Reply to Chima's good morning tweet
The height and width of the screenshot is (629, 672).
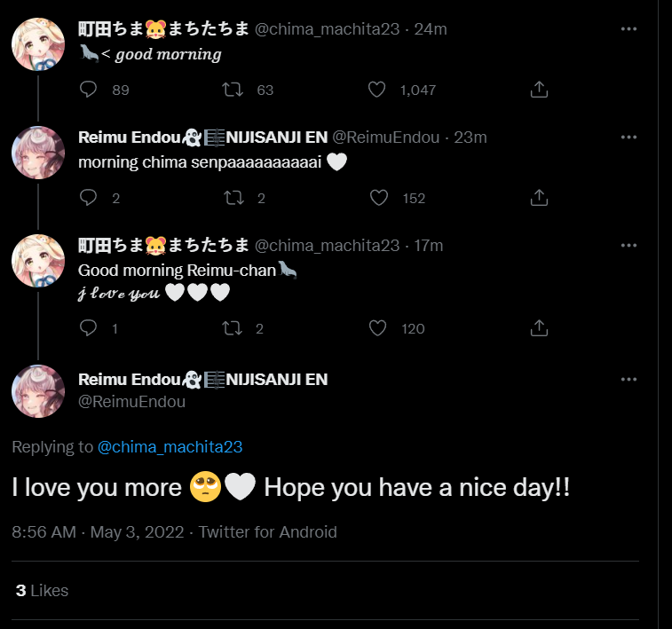88,90
